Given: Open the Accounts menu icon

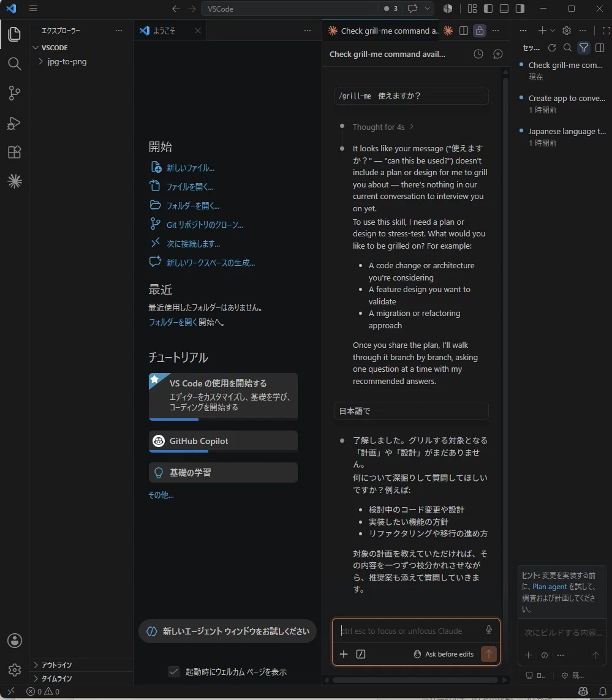Looking at the screenshot, I should pyautogui.click(x=14, y=641).
